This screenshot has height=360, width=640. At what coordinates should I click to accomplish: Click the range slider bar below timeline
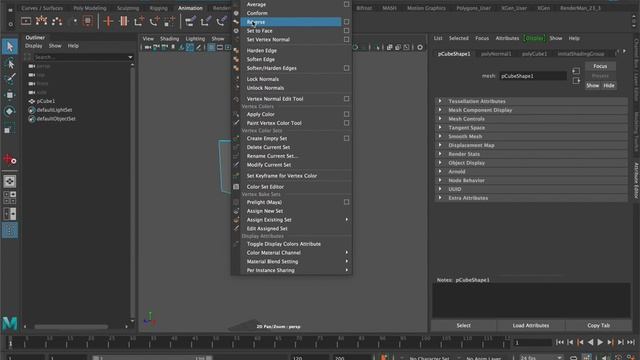(151, 358)
